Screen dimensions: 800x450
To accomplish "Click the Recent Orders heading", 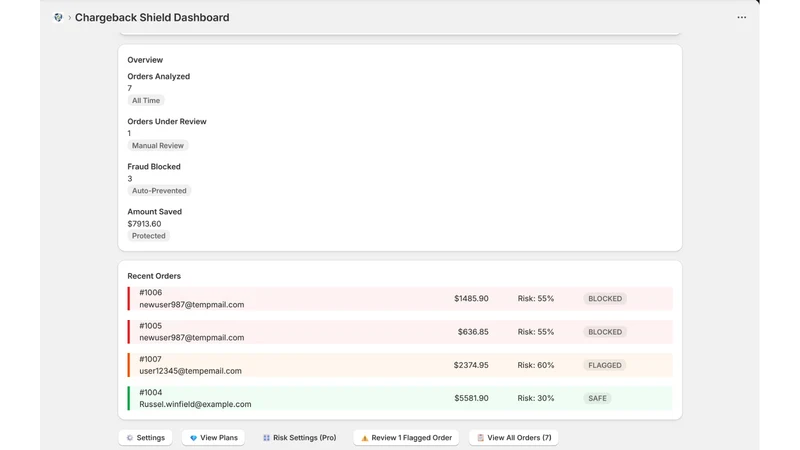I will point(154,276).
